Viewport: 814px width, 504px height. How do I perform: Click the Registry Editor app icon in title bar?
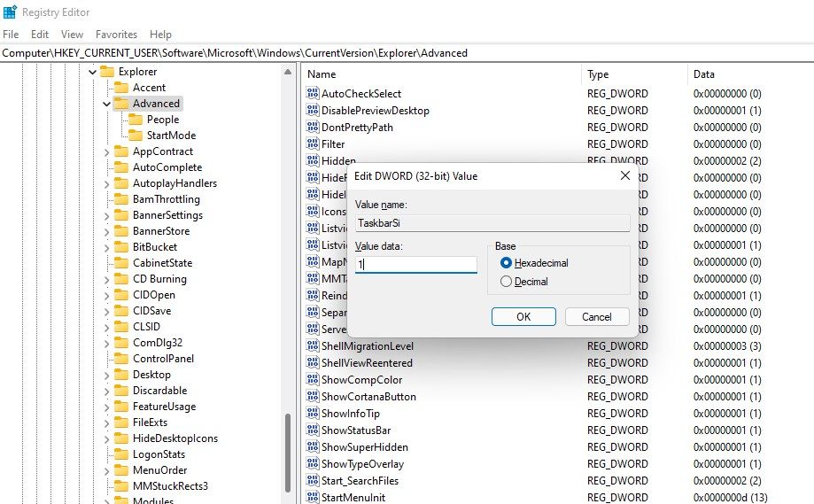[x=10, y=12]
